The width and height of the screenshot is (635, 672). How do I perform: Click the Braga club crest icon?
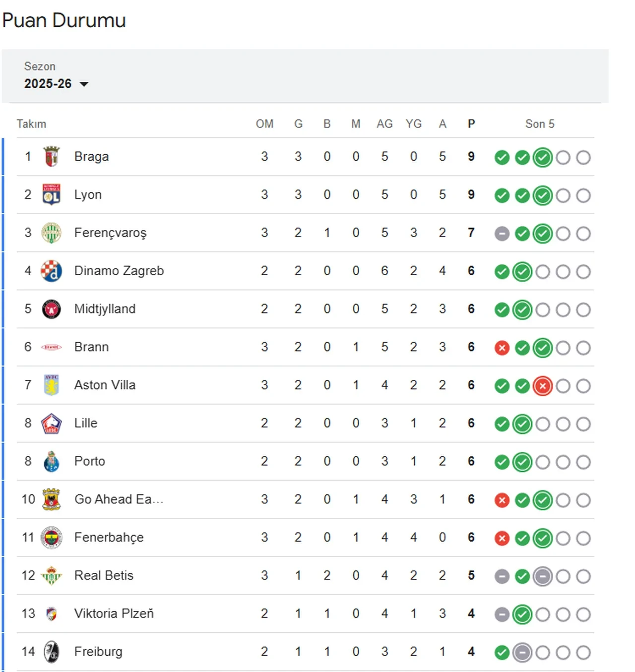(x=51, y=157)
